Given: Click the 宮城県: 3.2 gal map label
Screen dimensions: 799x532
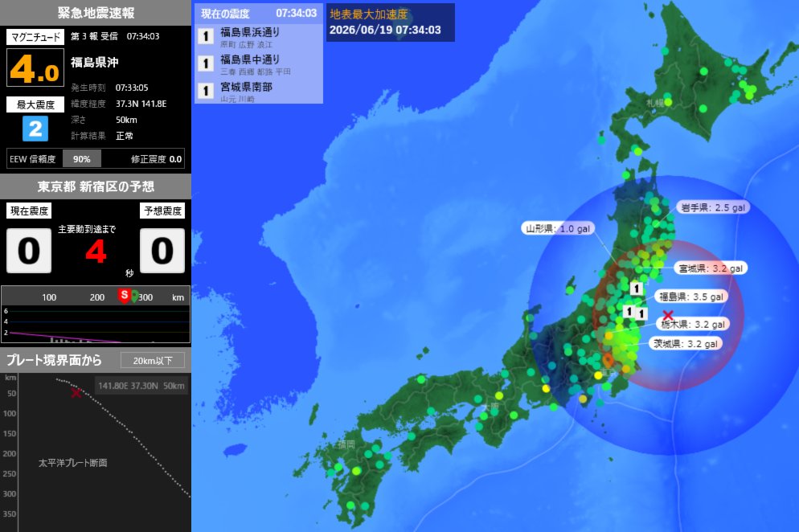Looking at the screenshot, I should (x=711, y=268).
